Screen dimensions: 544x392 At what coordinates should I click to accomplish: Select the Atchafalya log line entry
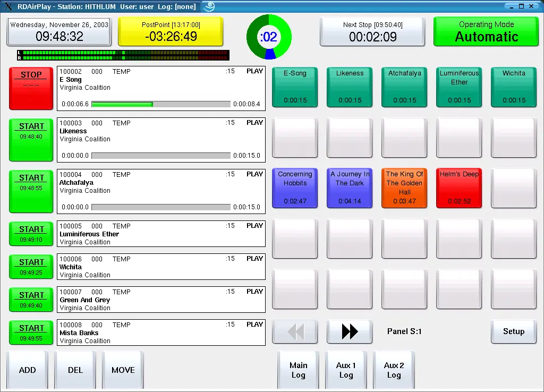click(161, 191)
